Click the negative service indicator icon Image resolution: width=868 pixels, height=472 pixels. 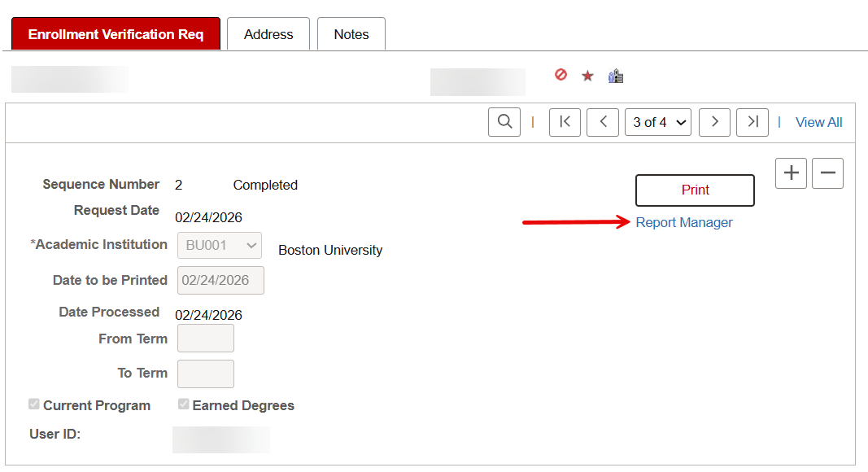click(x=560, y=74)
